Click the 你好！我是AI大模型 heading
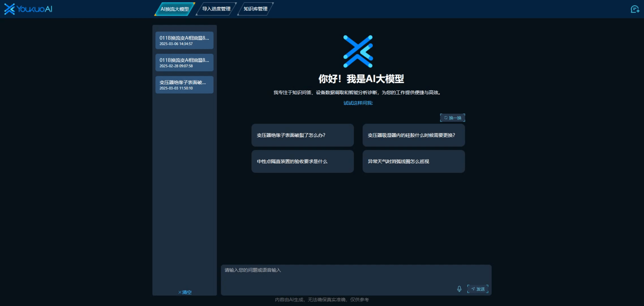Image resolution: width=644 pixels, height=306 pixels. pos(361,79)
